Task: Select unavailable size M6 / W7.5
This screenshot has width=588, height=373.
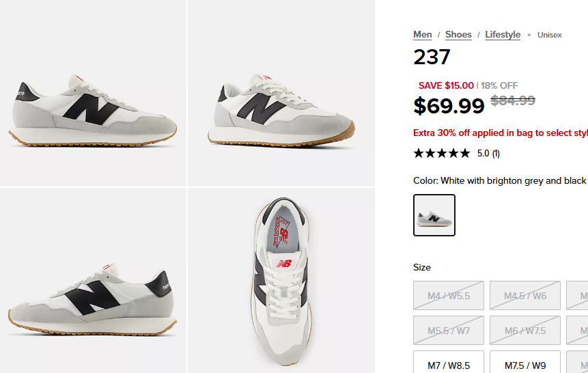Action: 525,330
